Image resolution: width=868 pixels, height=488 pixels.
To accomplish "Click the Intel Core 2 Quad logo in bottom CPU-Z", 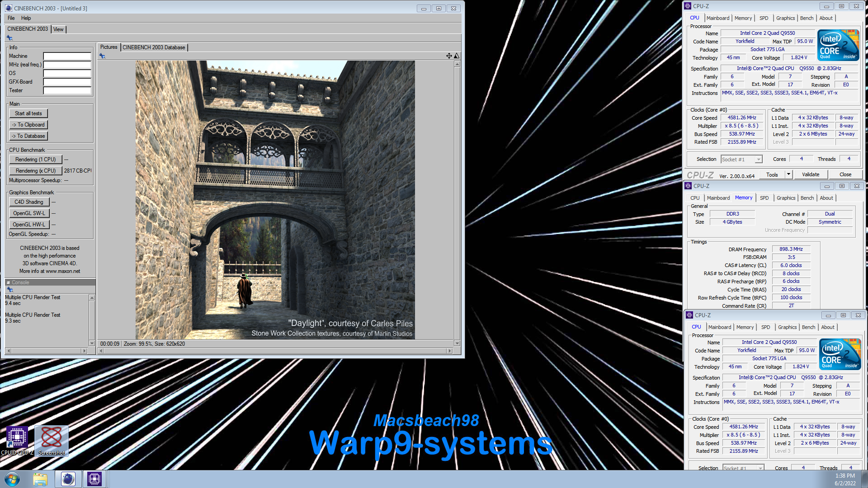I will tap(840, 354).
